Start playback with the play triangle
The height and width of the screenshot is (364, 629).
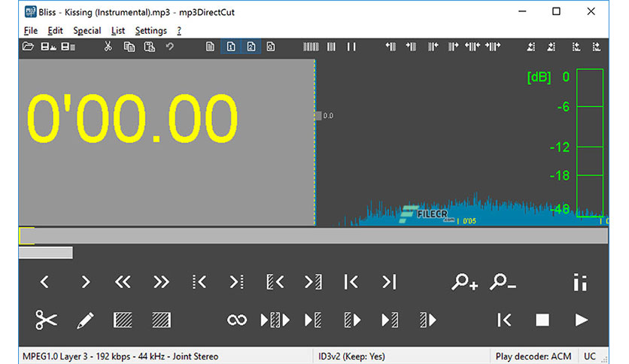(x=581, y=320)
